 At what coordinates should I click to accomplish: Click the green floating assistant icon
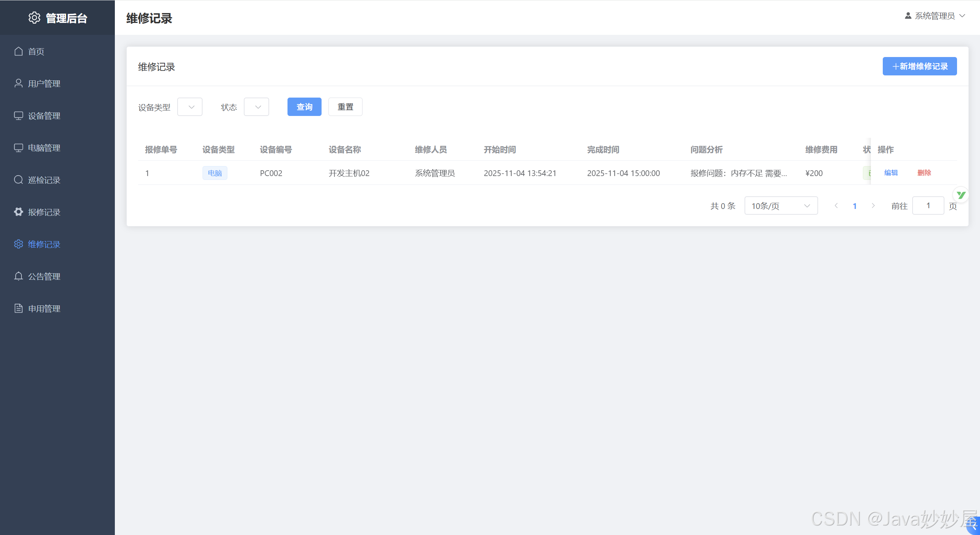pos(961,195)
